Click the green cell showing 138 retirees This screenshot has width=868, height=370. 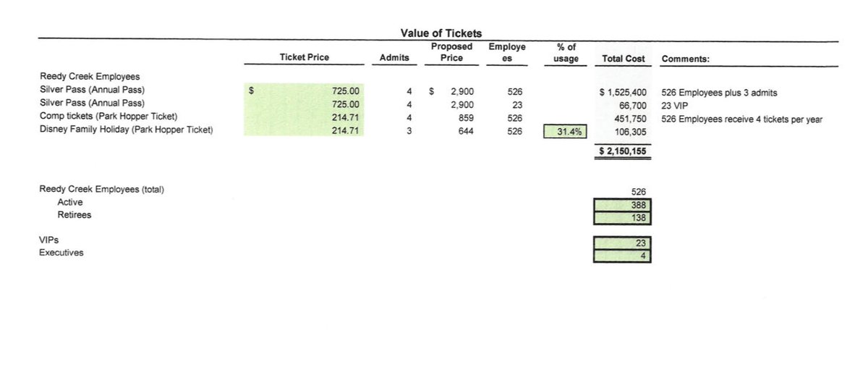point(623,216)
